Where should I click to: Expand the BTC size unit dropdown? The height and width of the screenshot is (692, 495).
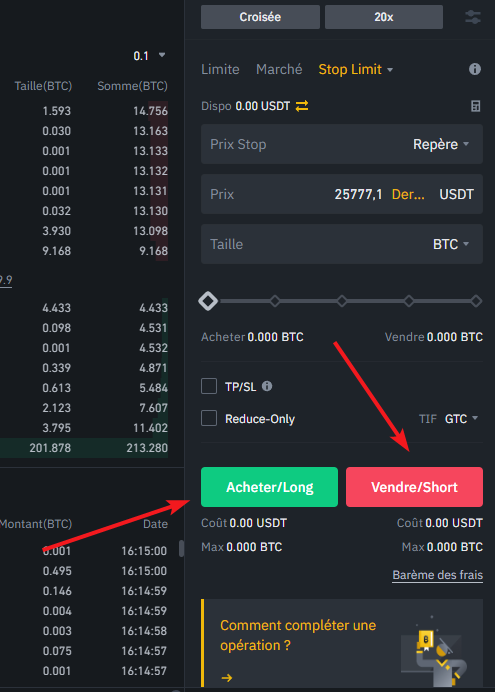tap(450, 244)
